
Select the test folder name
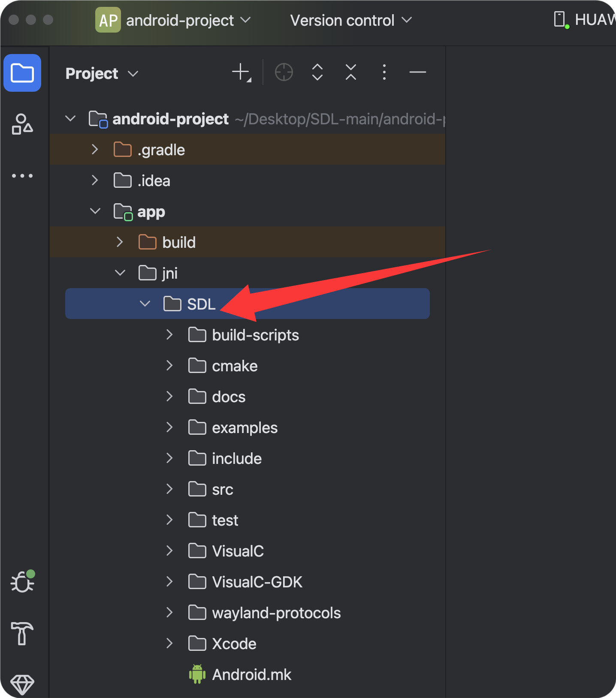coord(225,520)
